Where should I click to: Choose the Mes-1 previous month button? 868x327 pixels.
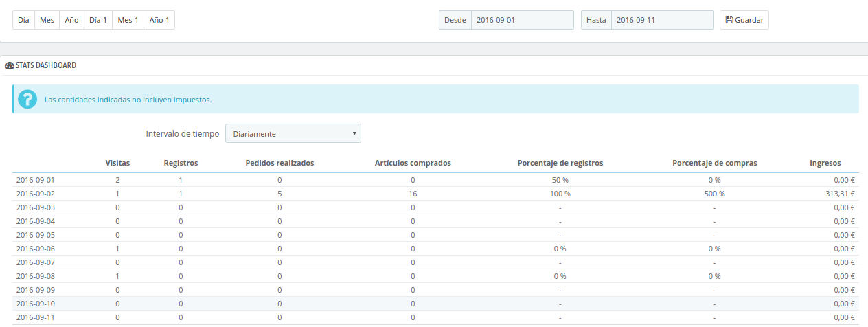pos(128,20)
